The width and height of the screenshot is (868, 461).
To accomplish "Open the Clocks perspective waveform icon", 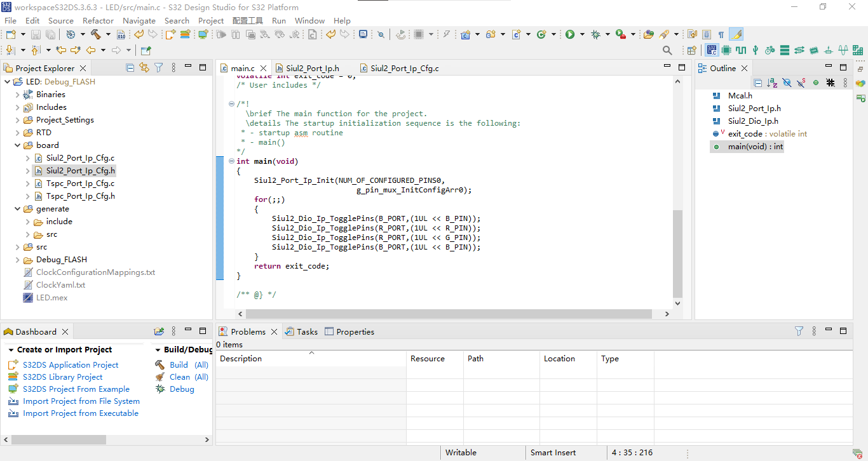I will tap(741, 50).
